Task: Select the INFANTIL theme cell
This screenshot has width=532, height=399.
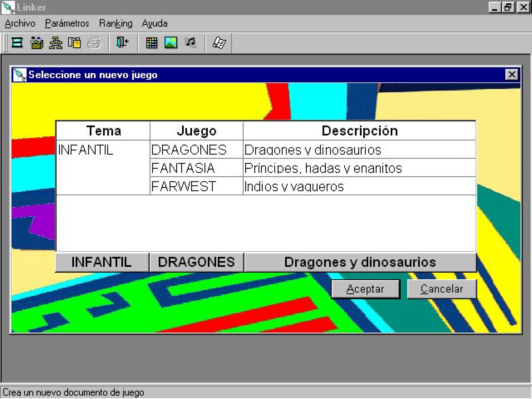Action: (x=86, y=150)
